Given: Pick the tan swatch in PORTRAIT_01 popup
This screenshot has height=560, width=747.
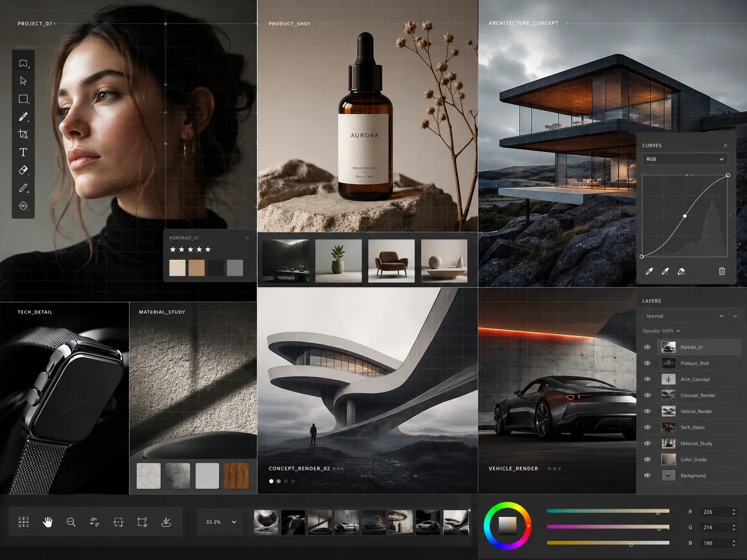Looking at the screenshot, I should 197,268.
